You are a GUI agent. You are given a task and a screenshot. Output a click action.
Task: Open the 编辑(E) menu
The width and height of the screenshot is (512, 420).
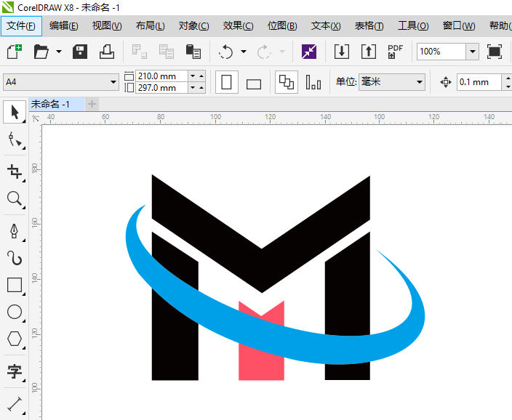coord(64,25)
